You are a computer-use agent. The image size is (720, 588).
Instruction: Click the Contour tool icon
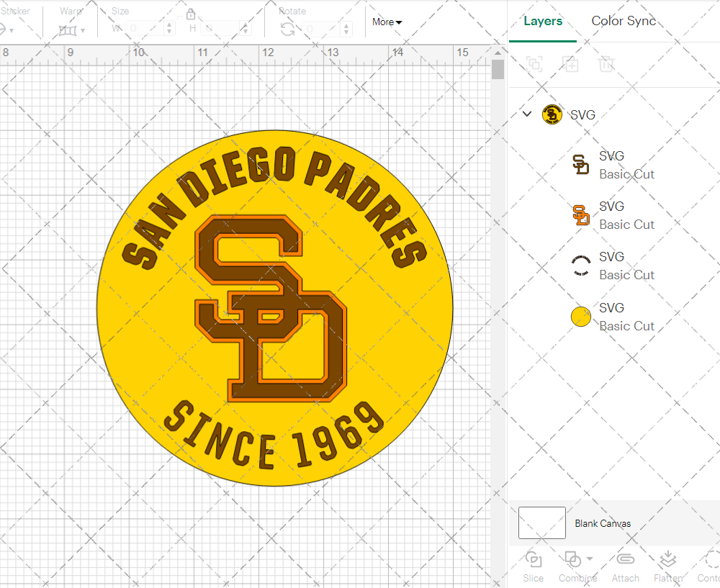point(712,559)
